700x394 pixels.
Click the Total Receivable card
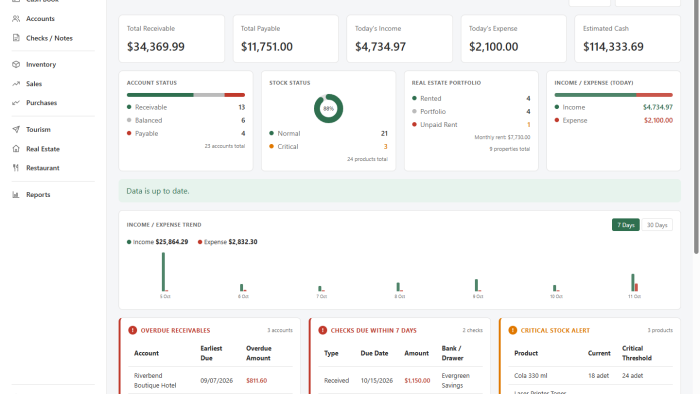tap(171, 39)
